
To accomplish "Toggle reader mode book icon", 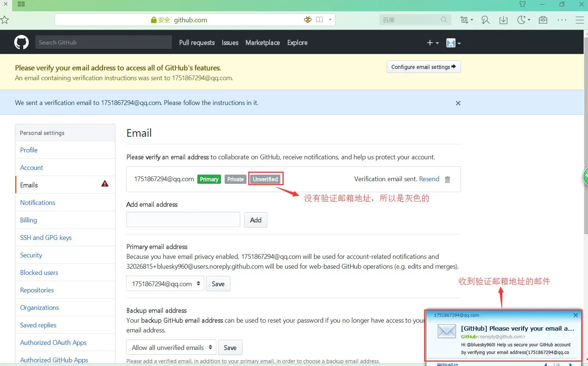I will click(319, 20).
